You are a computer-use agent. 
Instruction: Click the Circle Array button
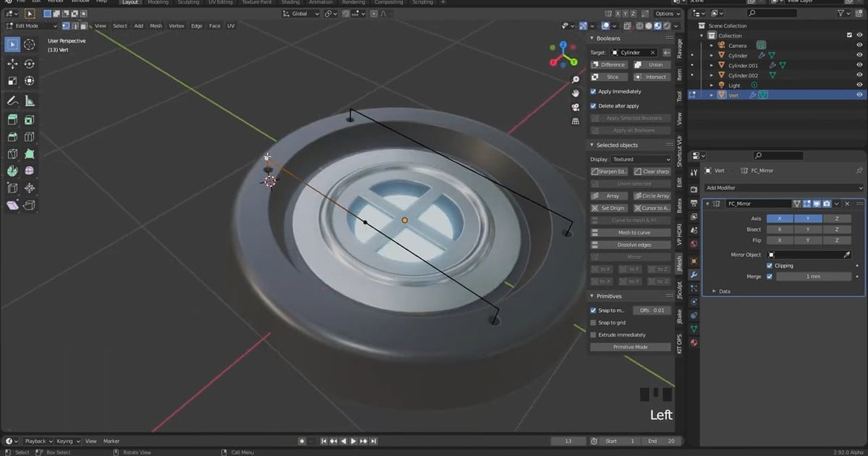[652, 195]
